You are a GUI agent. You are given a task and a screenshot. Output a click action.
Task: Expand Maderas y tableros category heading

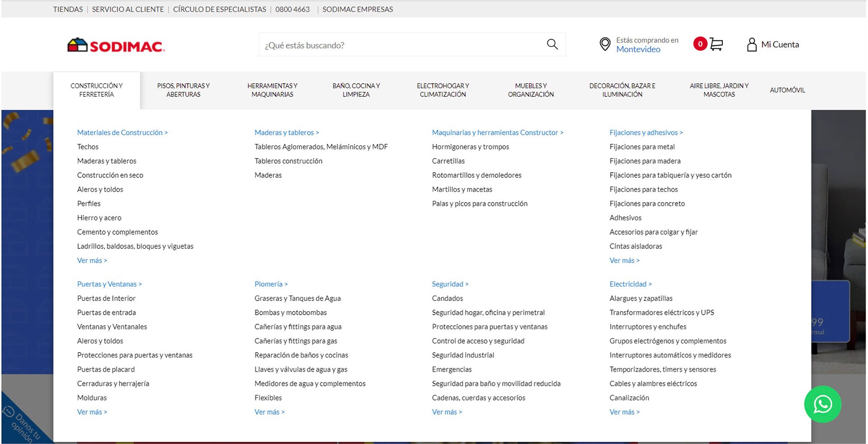287,132
